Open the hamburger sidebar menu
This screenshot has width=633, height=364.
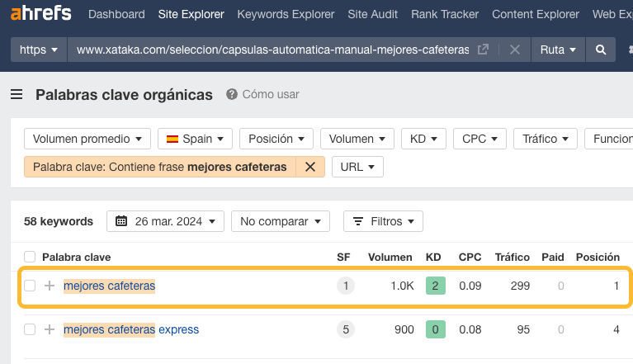17,94
